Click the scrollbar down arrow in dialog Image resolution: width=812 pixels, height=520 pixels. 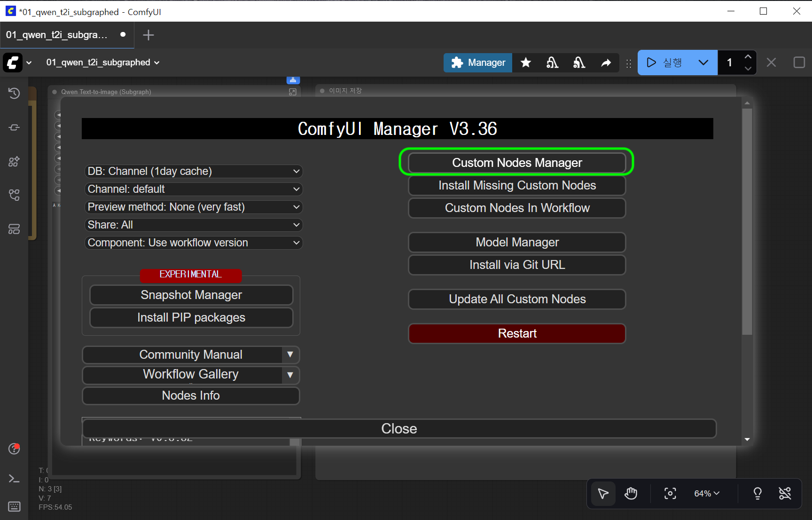747,440
